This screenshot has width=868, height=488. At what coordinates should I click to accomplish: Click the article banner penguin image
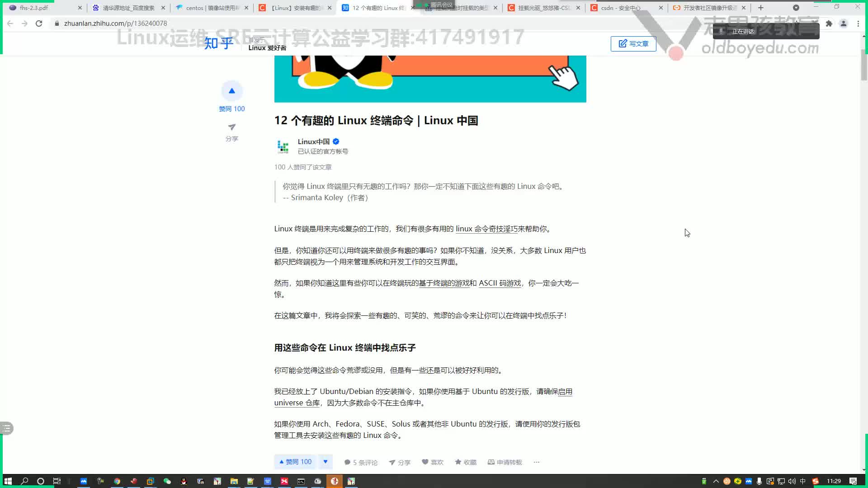[x=430, y=79]
